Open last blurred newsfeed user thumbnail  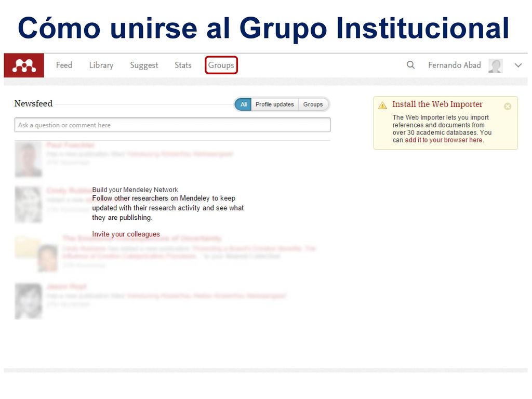click(x=28, y=301)
